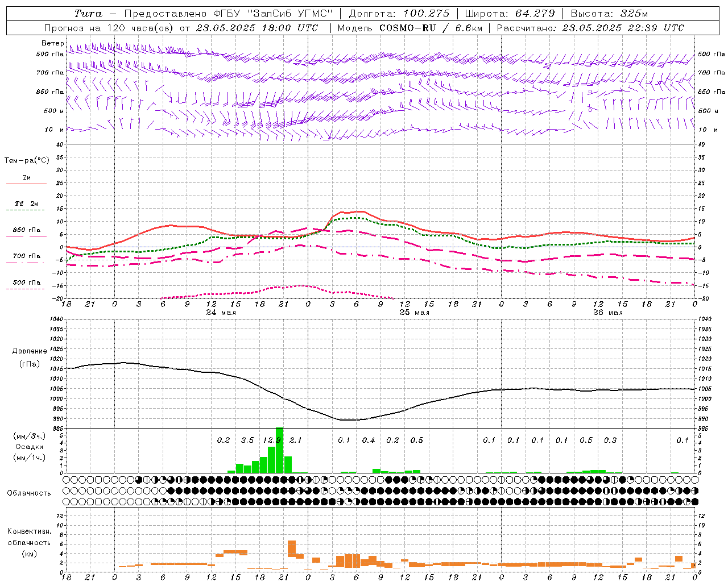Click the station name "Tura" in header
728x582 pixels.
(x=88, y=14)
